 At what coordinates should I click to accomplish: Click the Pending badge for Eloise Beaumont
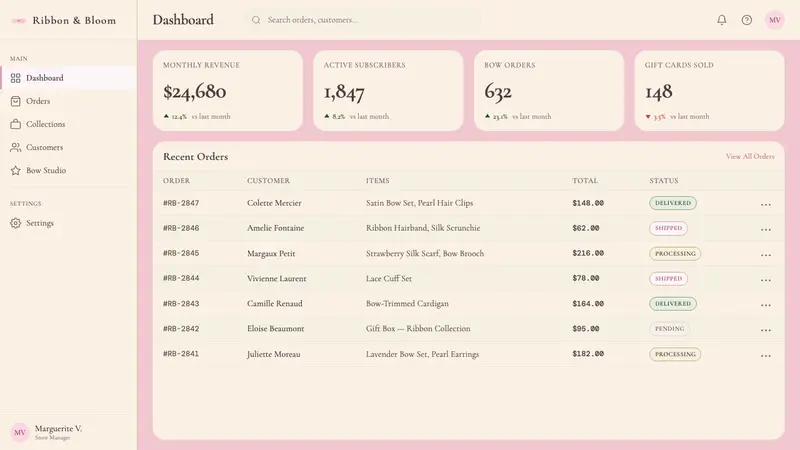coord(669,329)
